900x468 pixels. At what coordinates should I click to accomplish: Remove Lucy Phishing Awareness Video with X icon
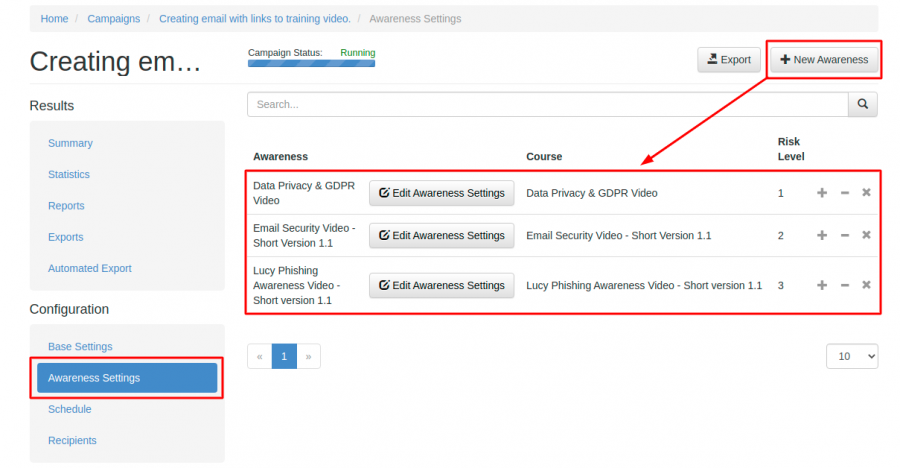click(x=866, y=285)
